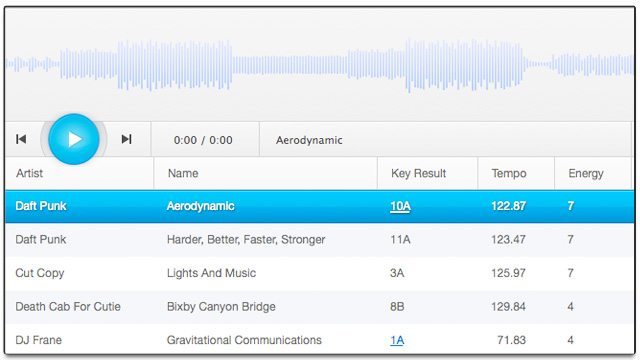640x360 pixels.
Task: Select the Lights And Music track
Action: click(211, 273)
